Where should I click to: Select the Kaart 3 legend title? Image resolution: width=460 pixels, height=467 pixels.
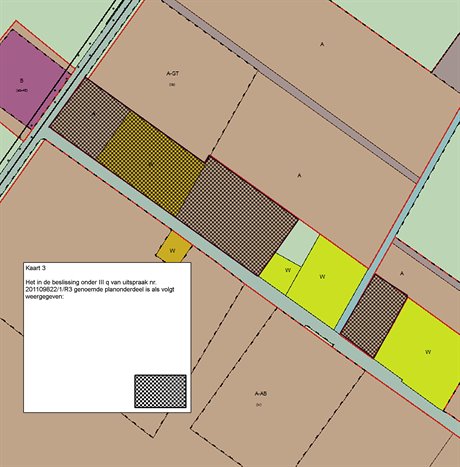[35, 268]
